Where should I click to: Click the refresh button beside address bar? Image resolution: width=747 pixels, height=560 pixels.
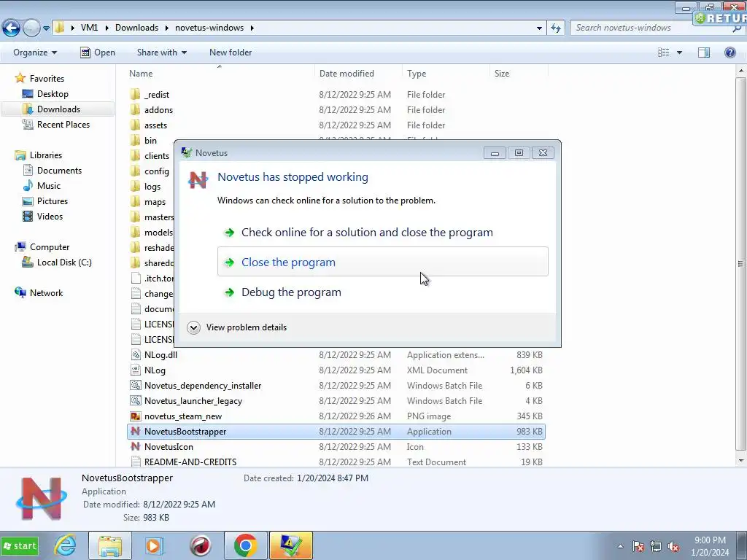pos(555,28)
